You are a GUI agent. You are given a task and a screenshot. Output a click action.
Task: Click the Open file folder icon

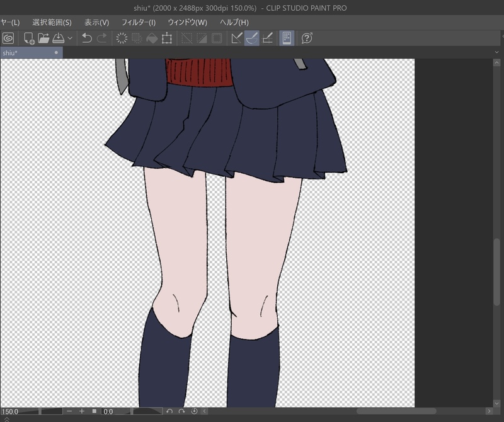[x=43, y=38]
